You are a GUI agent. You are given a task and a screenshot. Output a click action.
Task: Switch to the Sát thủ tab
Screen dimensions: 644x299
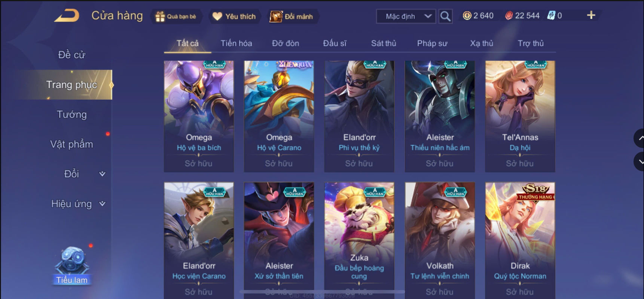coord(384,43)
